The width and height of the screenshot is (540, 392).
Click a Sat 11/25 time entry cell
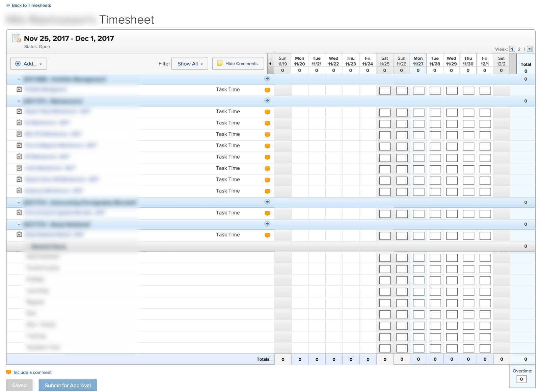click(x=385, y=90)
